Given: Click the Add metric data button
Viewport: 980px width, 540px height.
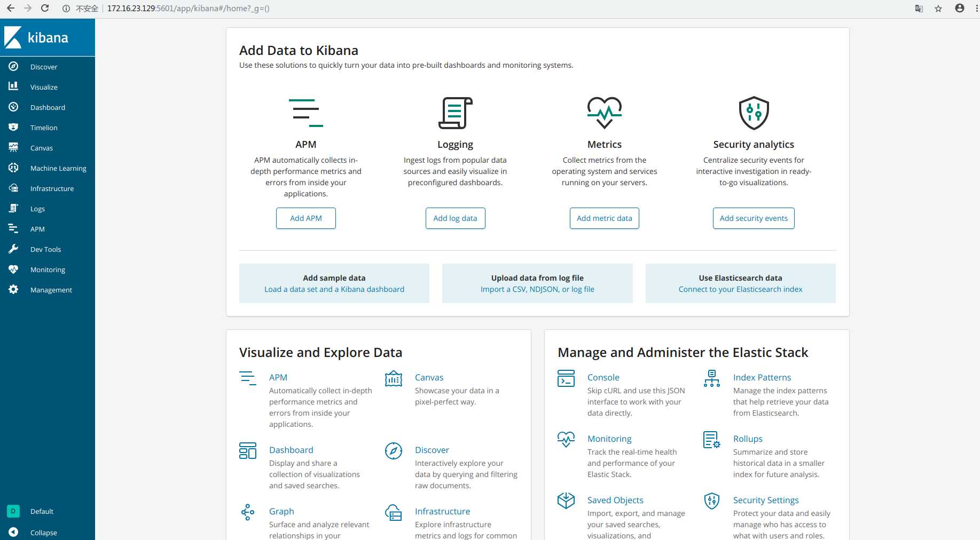Looking at the screenshot, I should 605,218.
